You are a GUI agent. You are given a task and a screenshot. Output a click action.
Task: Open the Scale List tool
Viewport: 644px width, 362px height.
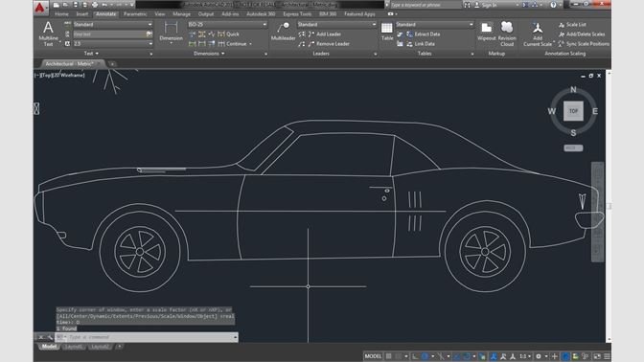click(572, 25)
